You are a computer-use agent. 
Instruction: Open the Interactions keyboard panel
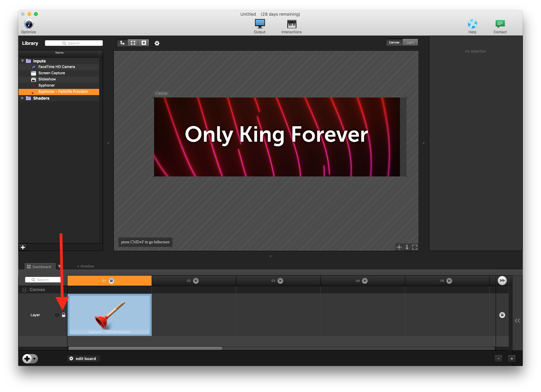(292, 24)
